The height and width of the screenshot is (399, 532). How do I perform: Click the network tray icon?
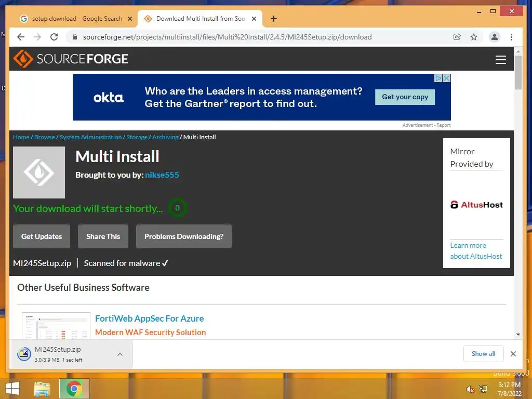[x=483, y=389]
